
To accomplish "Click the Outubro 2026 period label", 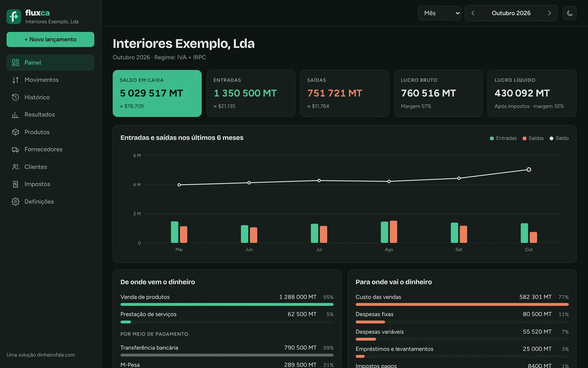I will coord(511,13).
